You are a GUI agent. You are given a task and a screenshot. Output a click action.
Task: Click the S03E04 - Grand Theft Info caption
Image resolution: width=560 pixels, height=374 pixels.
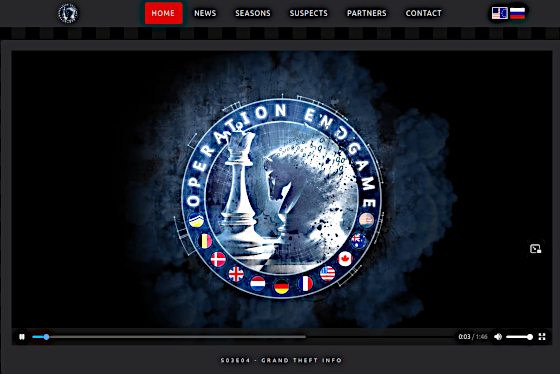tap(281, 360)
